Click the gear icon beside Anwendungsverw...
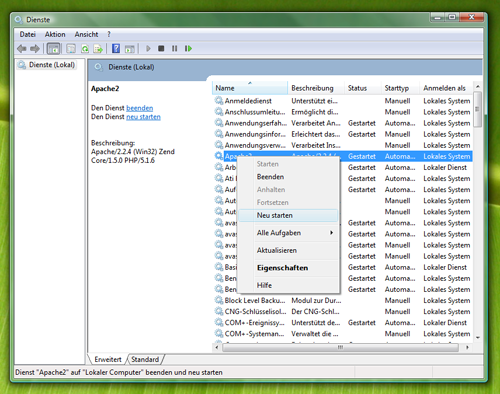 pyautogui.click(x=219, y=145)
